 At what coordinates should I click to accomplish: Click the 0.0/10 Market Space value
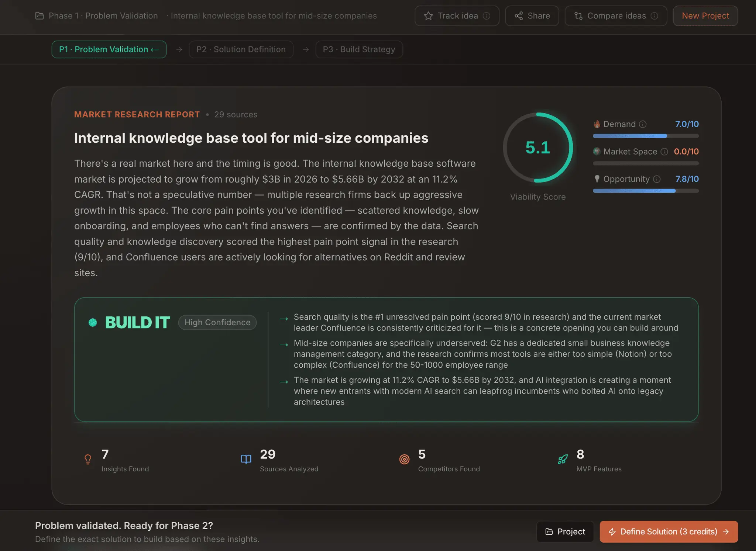pos(686,152)
